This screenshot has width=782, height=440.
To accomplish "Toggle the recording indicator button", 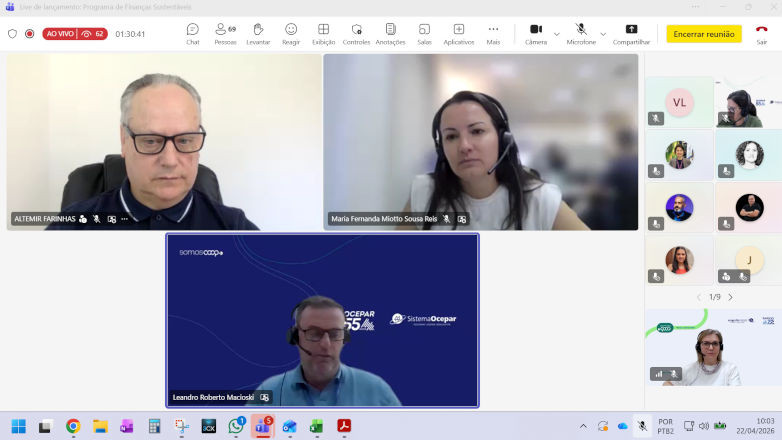I will click(29, 33).
